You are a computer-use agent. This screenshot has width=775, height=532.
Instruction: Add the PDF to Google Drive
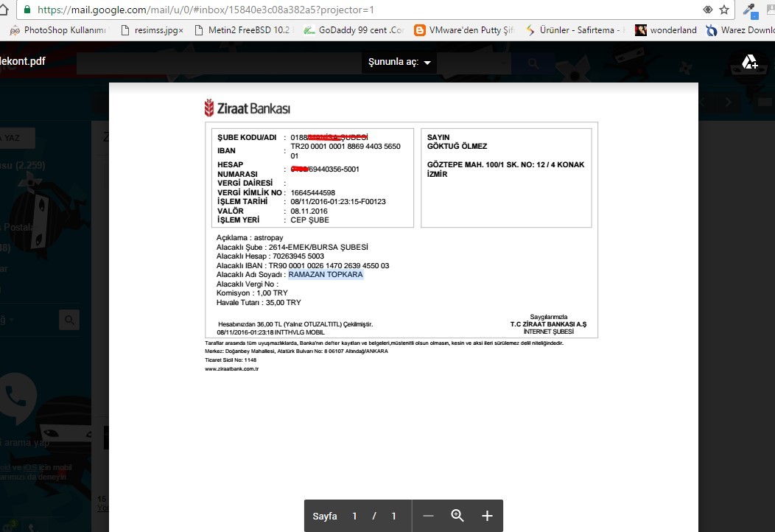point(749,63)
